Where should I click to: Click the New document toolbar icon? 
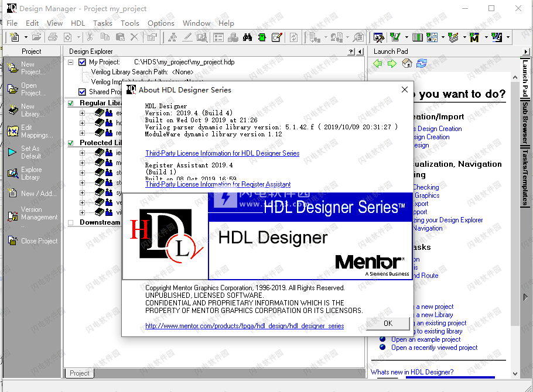15,37
